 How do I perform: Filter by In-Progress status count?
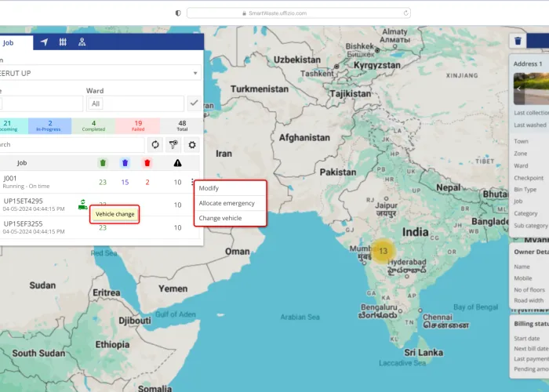pyautogui.click(x=49, y=126)
